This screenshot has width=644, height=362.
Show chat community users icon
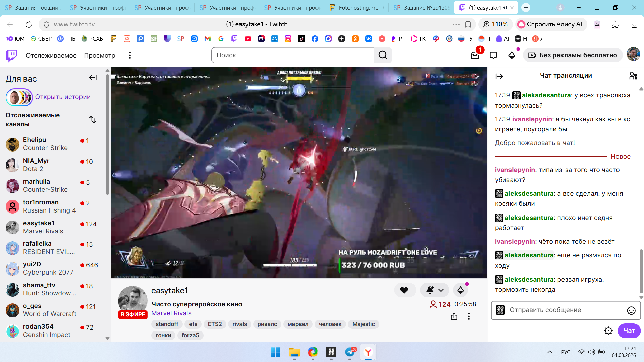point(633,76)
